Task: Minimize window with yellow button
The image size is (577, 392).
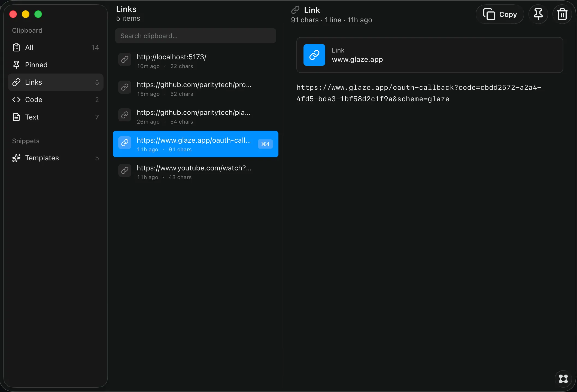Action: (x=26, y=14)
